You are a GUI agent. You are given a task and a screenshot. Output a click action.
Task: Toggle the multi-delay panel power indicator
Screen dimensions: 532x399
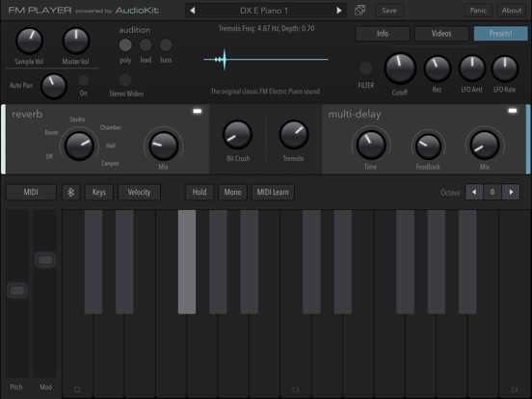513,111
